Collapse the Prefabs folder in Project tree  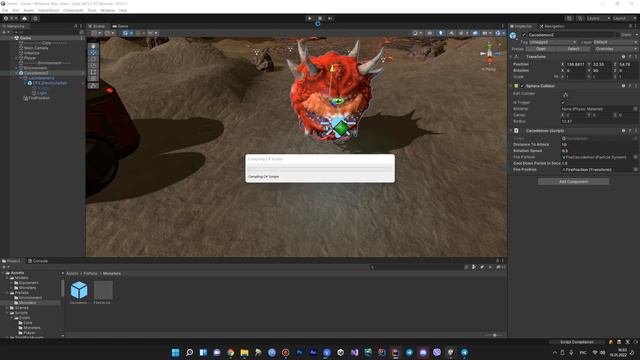pyautogui.click(x=7, y=293)
